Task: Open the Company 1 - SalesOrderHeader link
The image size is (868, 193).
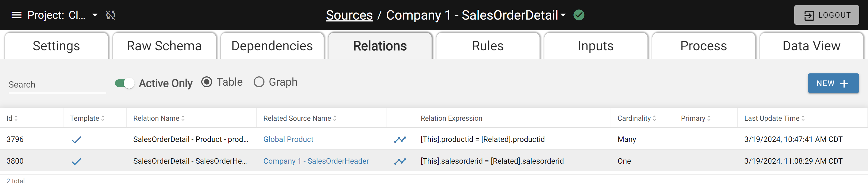Action: [316, 161]
